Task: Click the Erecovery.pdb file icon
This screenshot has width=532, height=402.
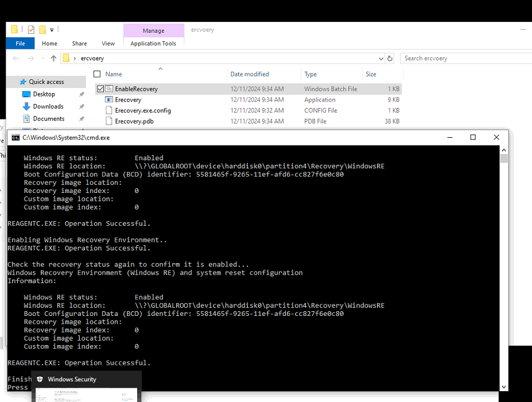Action: (109, 121)
